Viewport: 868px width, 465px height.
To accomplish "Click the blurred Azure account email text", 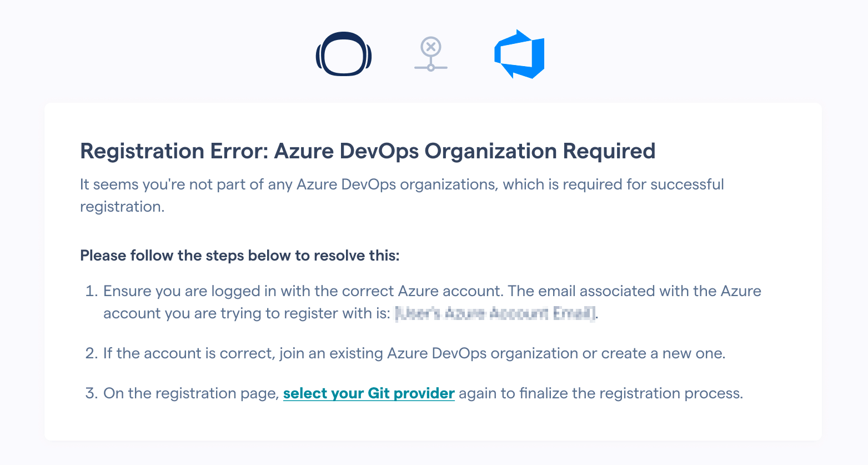I will (495, 313).
